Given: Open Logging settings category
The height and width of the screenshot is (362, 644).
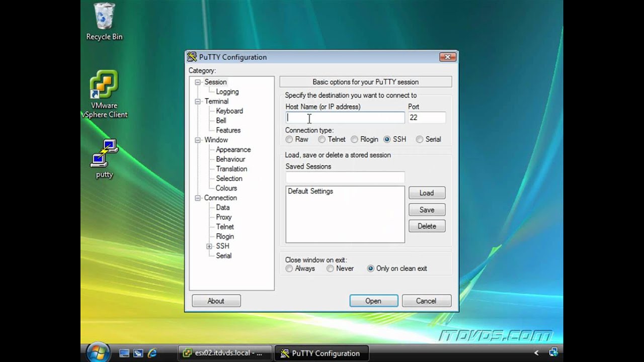Looking at the screenshot, I should 227,92.
